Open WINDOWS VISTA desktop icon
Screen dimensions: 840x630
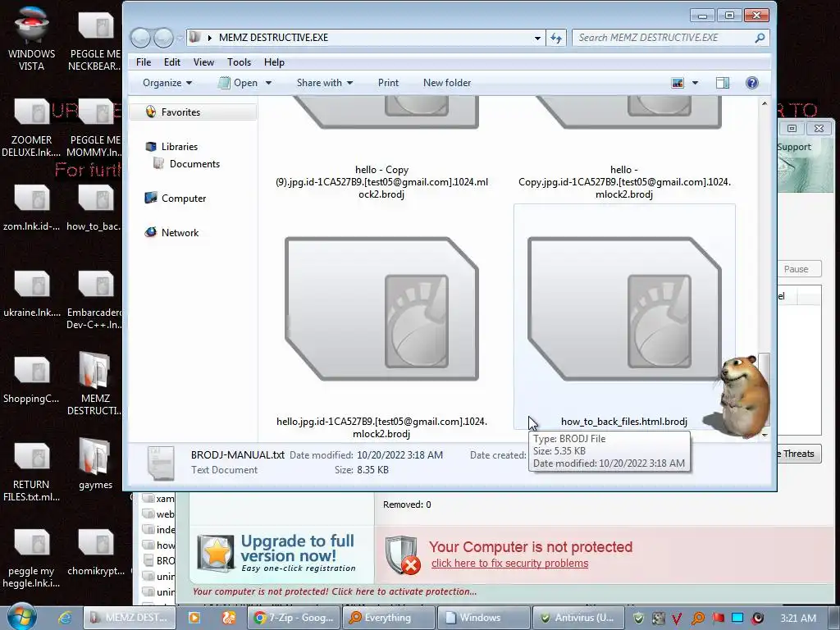(x=32, y=39)
